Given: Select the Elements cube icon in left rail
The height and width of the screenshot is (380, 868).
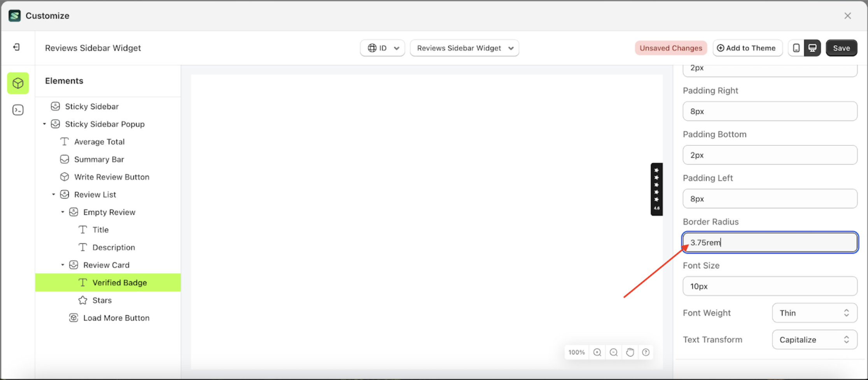Looking at the screenshot, I should click(x=18, y=83).
